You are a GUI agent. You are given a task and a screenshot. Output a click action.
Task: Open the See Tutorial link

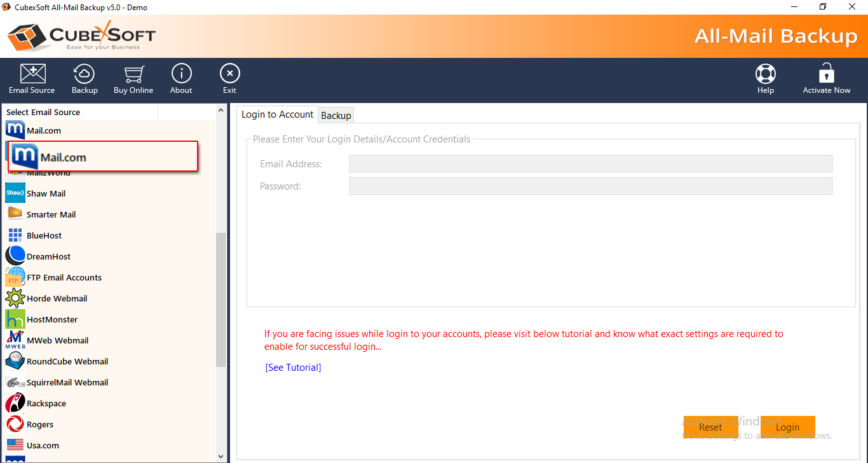293,368
